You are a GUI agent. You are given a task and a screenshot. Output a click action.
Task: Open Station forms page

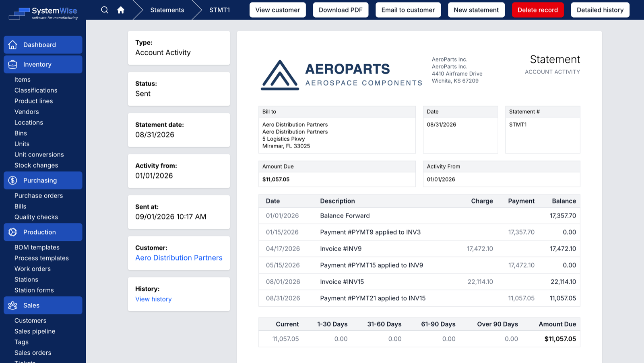coord(34,290)
